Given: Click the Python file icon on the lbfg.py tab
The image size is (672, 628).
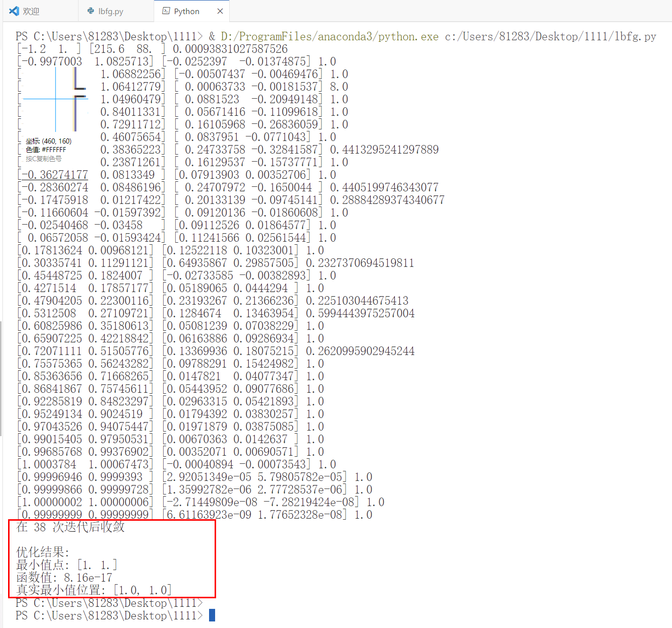Looking at the screenshot, I should coord(91,11).
